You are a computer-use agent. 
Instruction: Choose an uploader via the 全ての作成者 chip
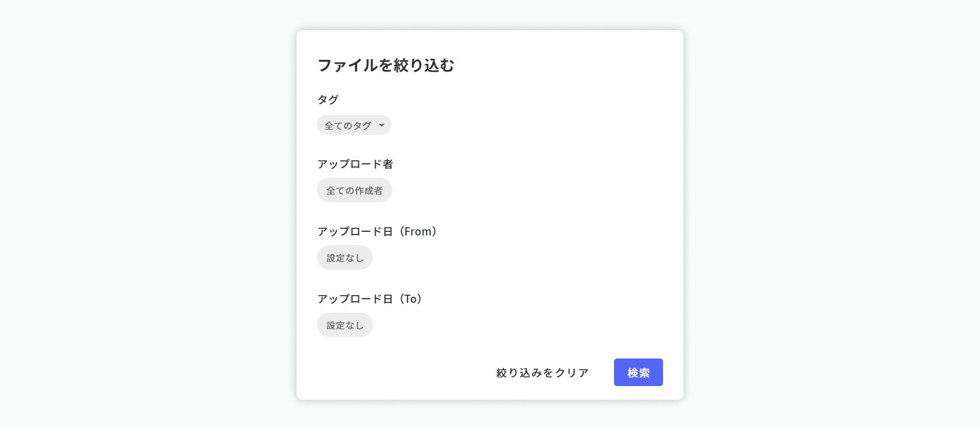354,190
